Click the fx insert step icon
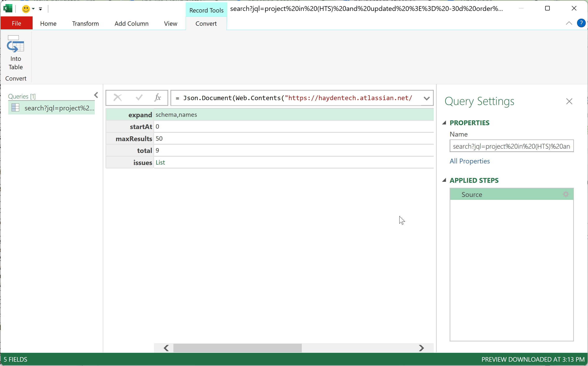 point(158,98)
